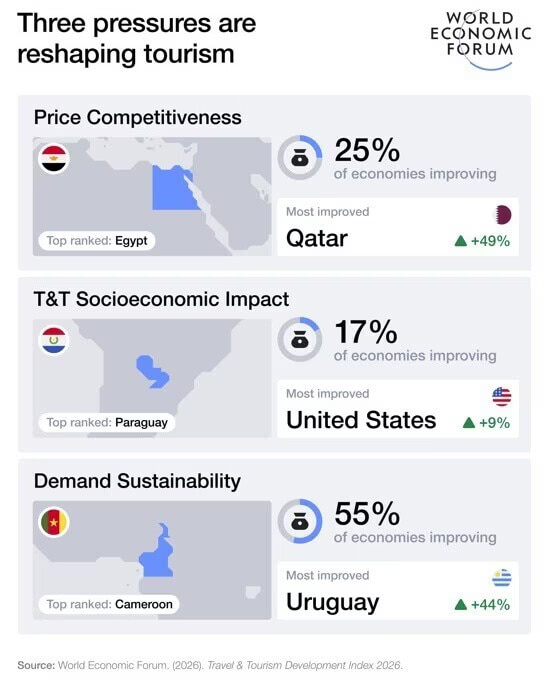The image size is (548, 684).
Task: Click the green +44% indicator for Uruguay
Action: 482,605
